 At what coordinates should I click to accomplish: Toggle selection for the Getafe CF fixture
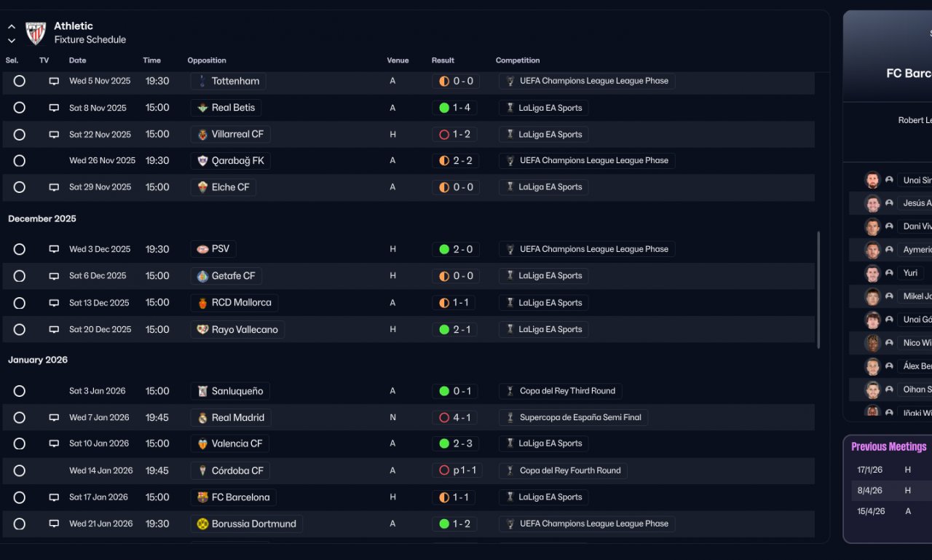(20, 276)
